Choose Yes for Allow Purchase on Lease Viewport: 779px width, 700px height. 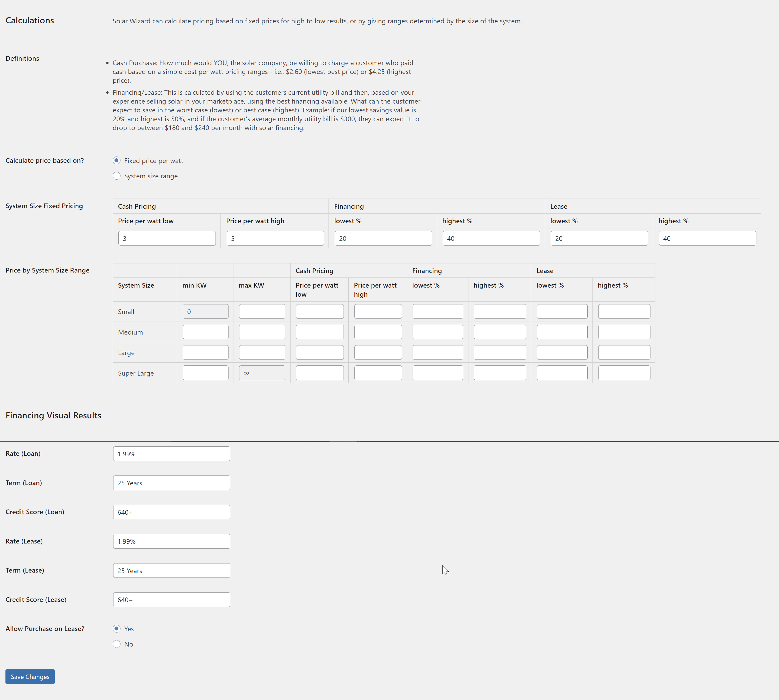tap(117, 628)
